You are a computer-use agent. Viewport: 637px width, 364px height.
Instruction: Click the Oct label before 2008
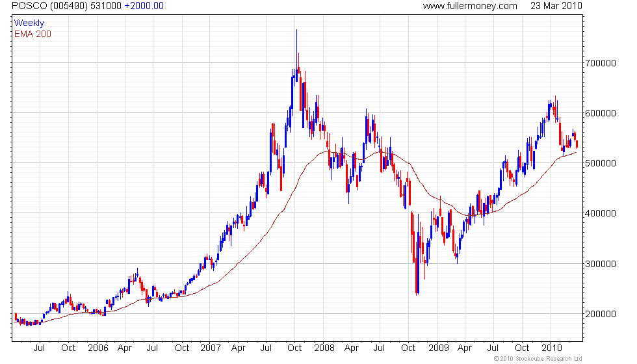tap(294, 348)
